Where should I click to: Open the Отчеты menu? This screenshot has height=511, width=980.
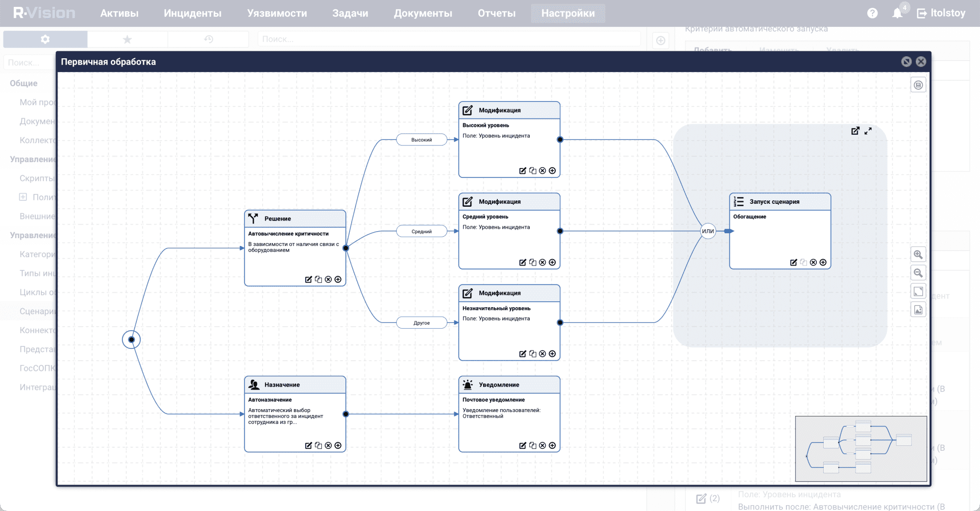pyautogui.click(x=497, y=13)
